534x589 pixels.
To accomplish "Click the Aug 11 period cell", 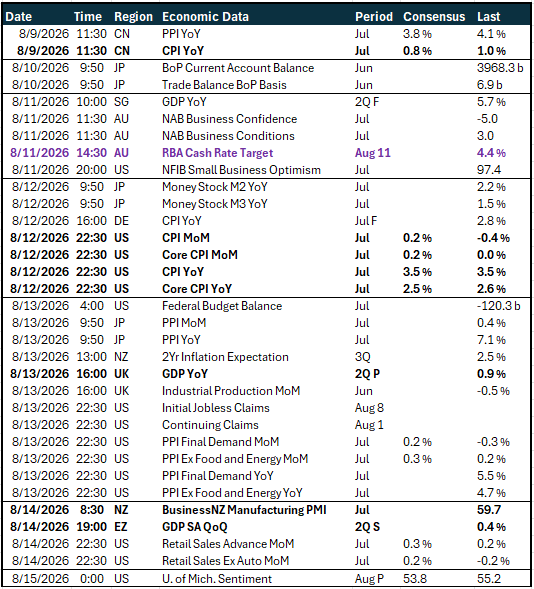I will [373, 153].
